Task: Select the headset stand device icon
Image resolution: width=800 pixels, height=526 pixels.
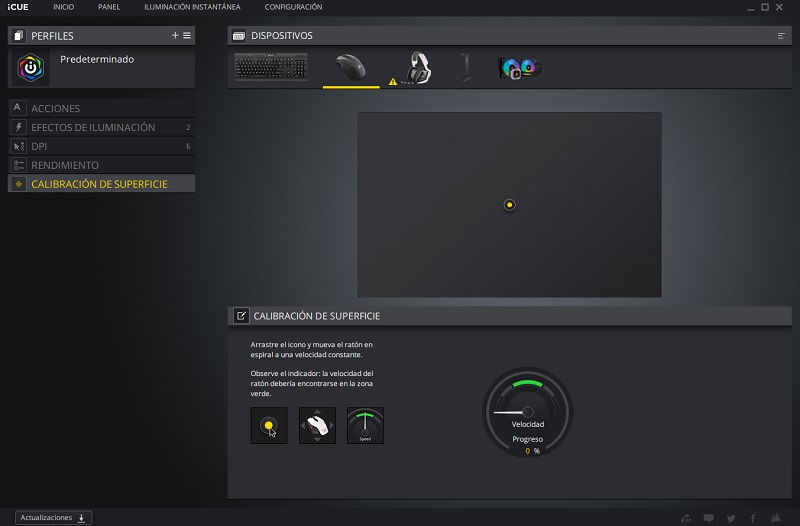Action: click(462, 67)
